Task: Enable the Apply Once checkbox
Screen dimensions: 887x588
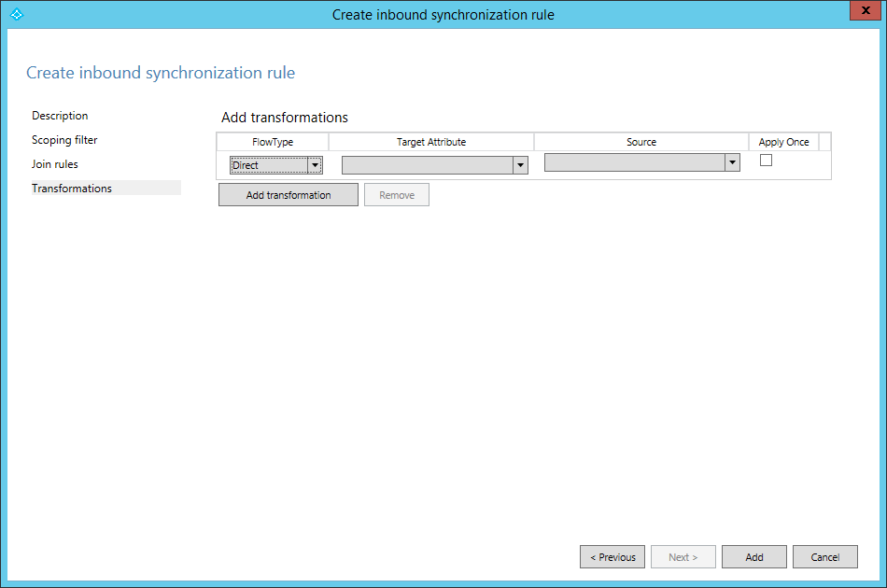Action: click(767, 161)
